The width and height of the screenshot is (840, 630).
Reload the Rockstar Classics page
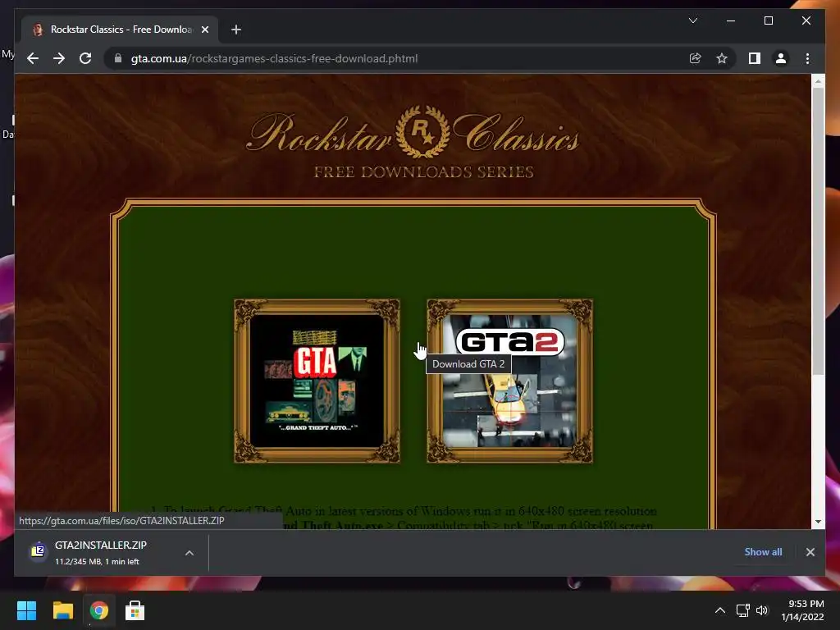click(85, 58)
